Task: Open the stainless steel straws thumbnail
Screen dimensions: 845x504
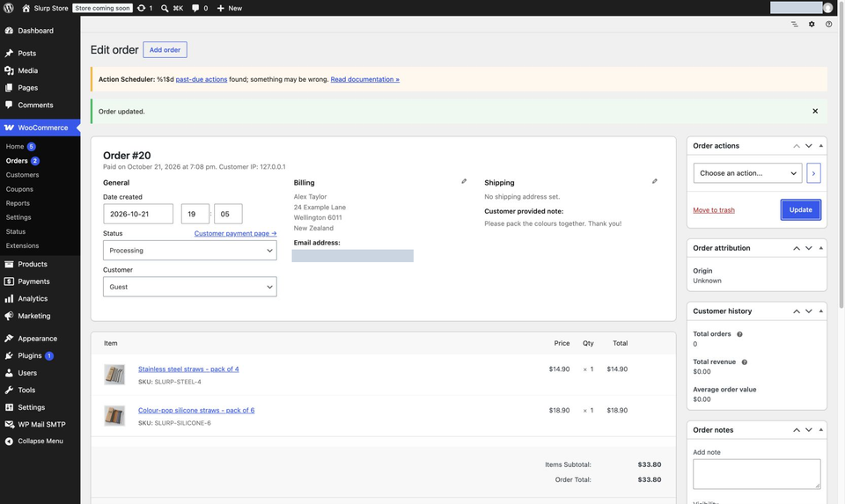Action: 114,375
